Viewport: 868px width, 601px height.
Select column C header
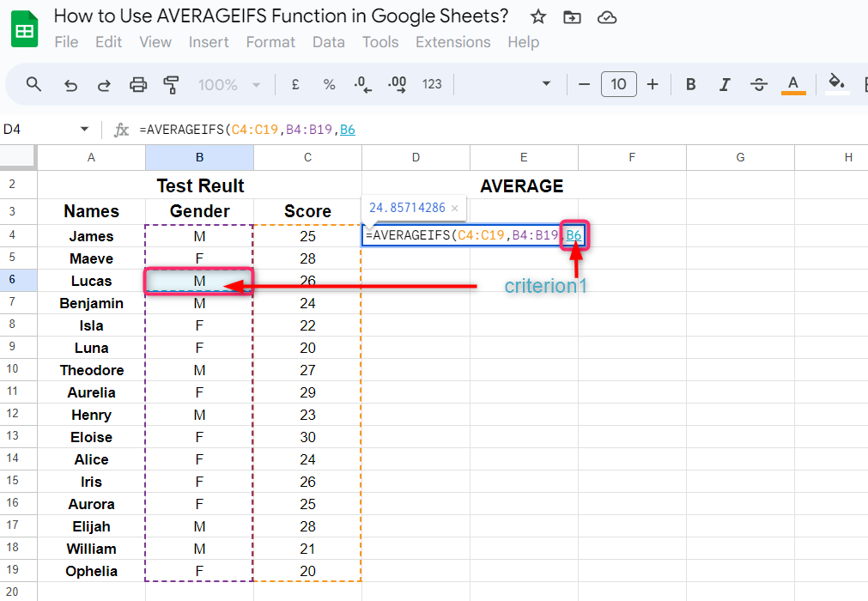(307, 158)
